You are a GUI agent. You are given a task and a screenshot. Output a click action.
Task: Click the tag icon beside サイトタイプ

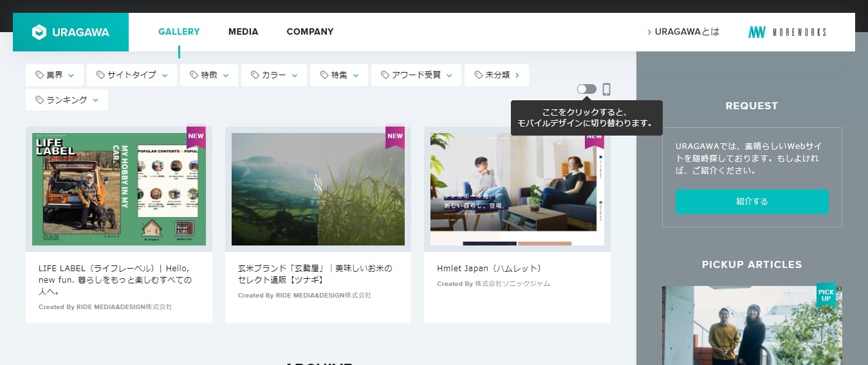coord(100,75)
